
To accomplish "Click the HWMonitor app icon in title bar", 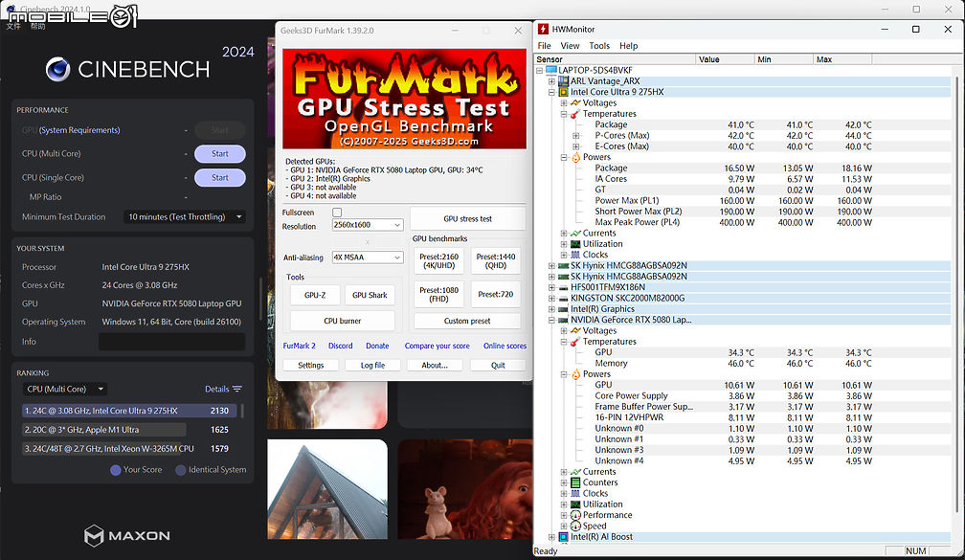I will [x=543, y=29].
